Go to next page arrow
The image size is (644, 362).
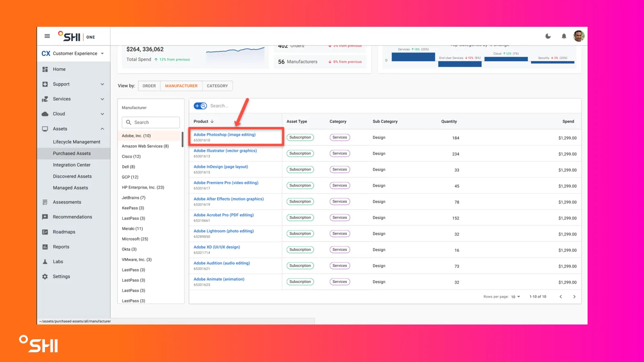point(574,297)
